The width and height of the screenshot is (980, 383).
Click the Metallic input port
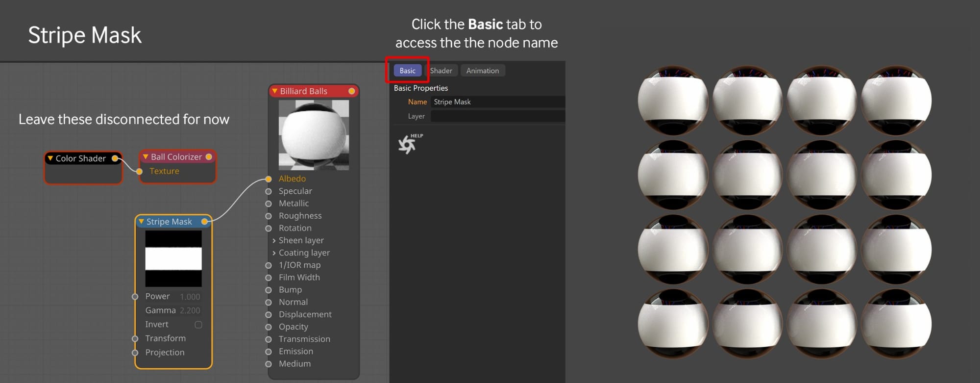(x=269, y=204)
